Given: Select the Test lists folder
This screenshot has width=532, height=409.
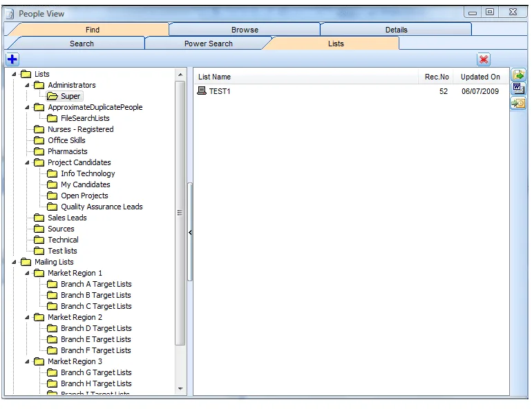Looking at the screenshot, I should click(62, 251).
